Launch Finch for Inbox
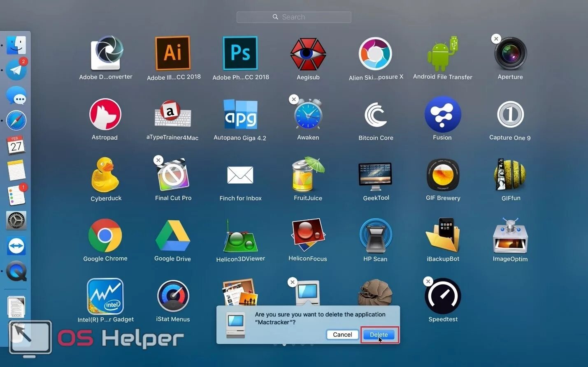Image resolution: width=588 pixels, height=367 pixels. coord(240,175)
